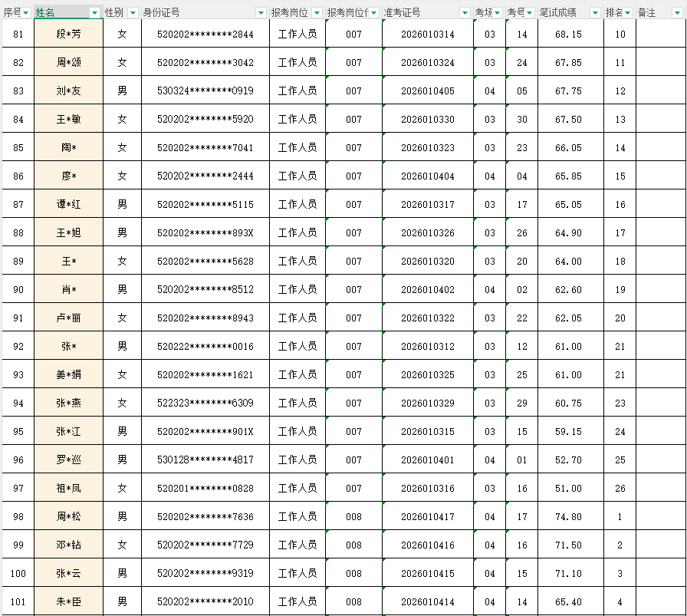The image size is (687, 616).
Task: Open the 报考岗位 filter icon
Action: pyautogui.click(x=317, y=12)
